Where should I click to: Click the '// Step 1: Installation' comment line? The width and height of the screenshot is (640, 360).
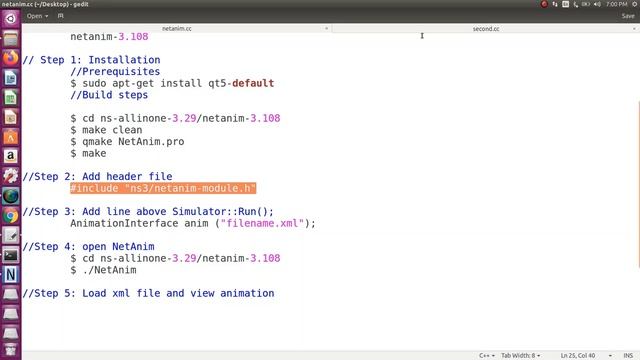[91, 60]
